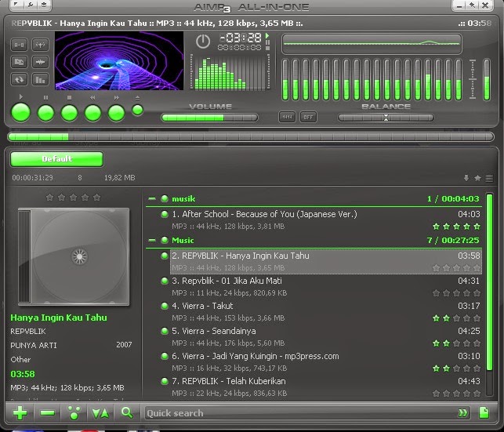Click the power scheduler icon
The height and width of the screenshot is (432, 504).
[203, 42]
